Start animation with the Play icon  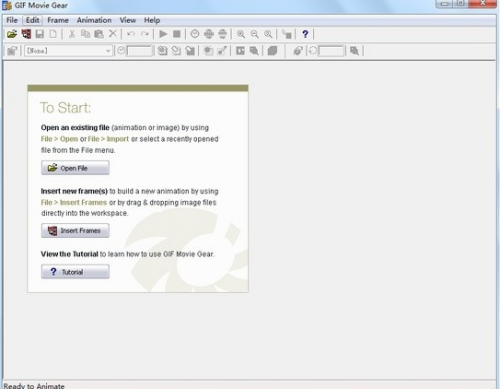163,34
